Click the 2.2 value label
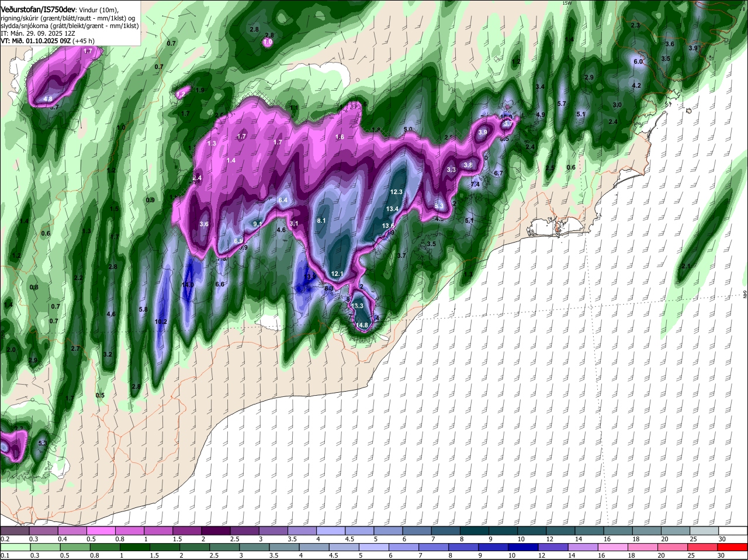 pyautogui.click(x=78, y=278)
